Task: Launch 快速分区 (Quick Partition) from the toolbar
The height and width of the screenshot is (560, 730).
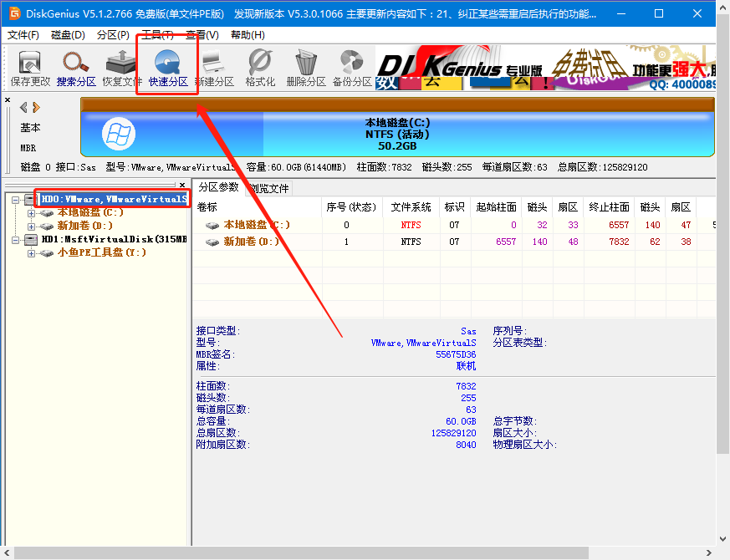Action: [168, 68]
